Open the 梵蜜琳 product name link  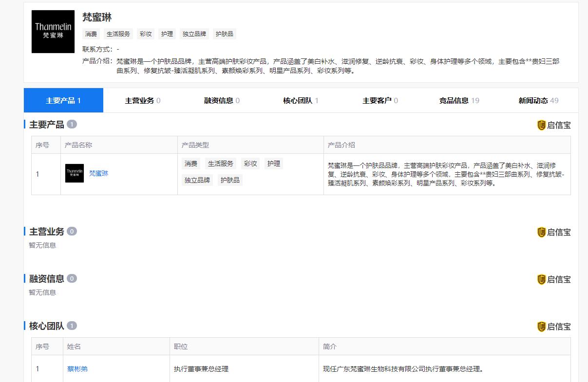(x=99, y=173)
